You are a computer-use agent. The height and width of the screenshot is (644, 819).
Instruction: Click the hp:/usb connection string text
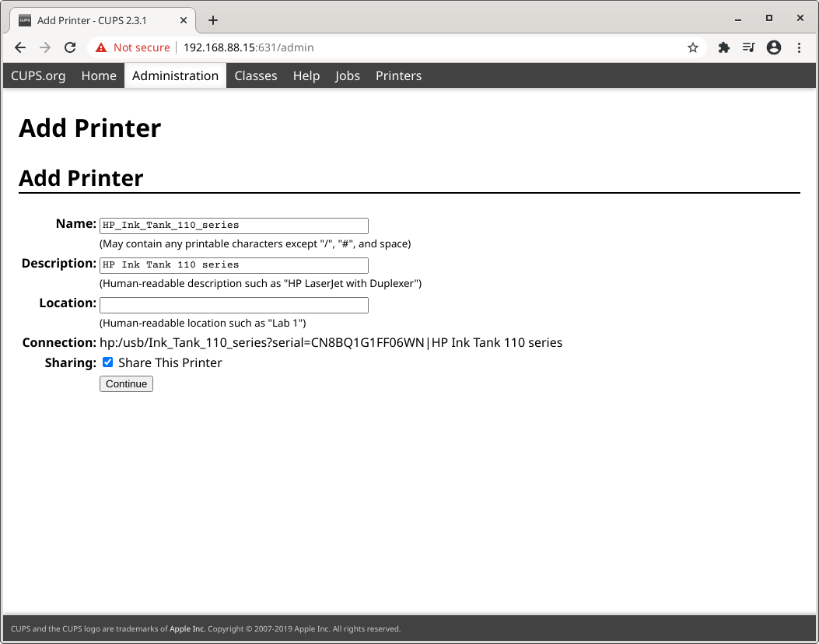click(331, 343)
